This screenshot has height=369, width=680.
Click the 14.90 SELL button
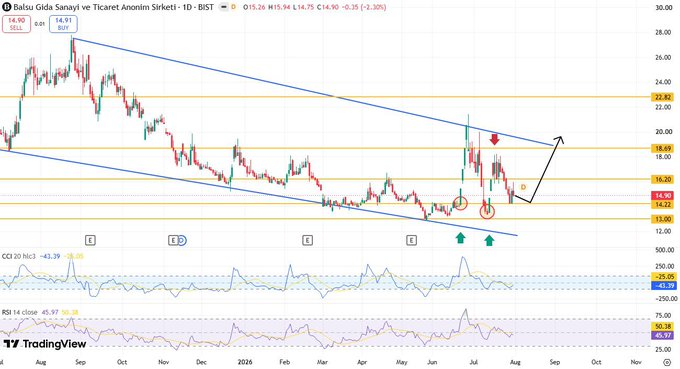click(16, 24)
